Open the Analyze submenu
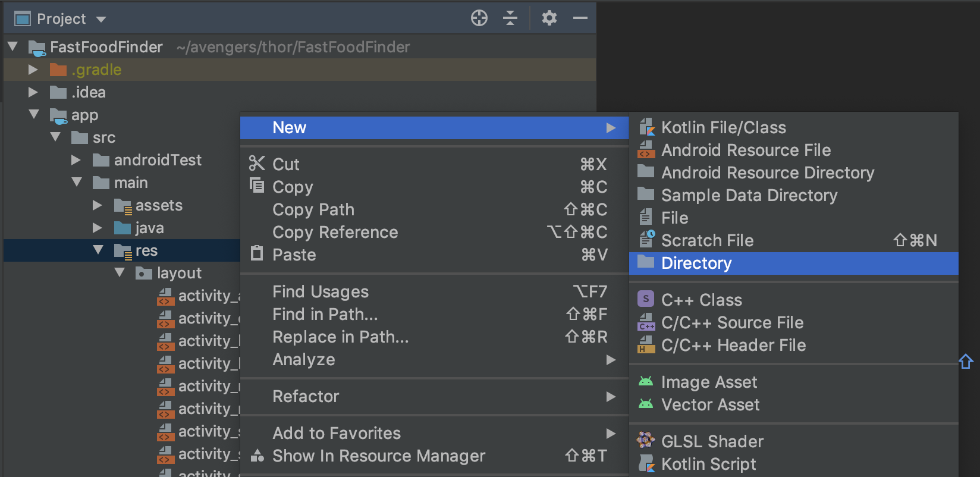The image size is (980, 477). [x=434, y=359]
